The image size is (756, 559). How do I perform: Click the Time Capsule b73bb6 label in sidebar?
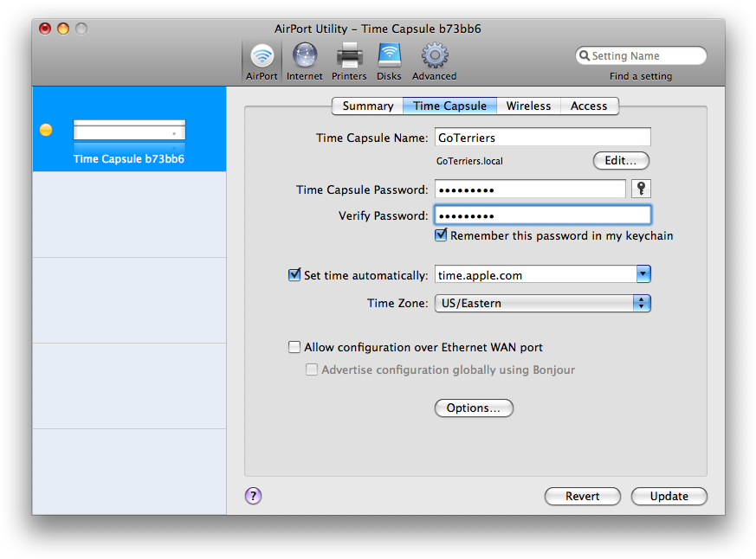(x=129, y=159)
